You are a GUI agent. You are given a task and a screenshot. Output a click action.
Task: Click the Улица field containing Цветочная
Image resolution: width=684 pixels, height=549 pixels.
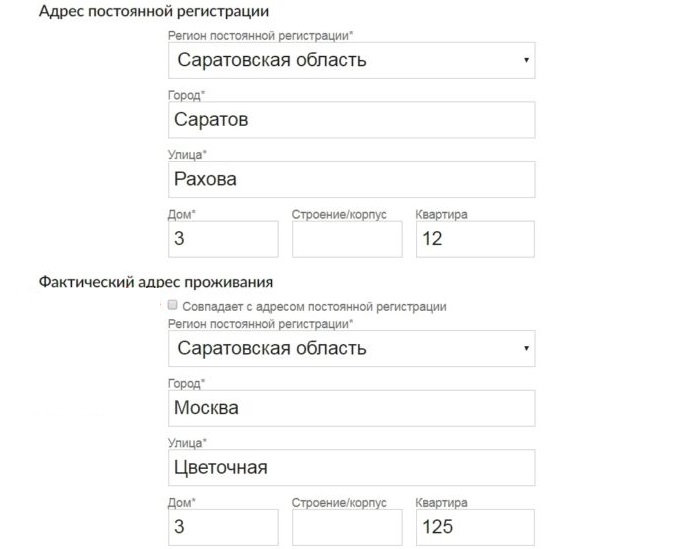[x=352, y=467]
